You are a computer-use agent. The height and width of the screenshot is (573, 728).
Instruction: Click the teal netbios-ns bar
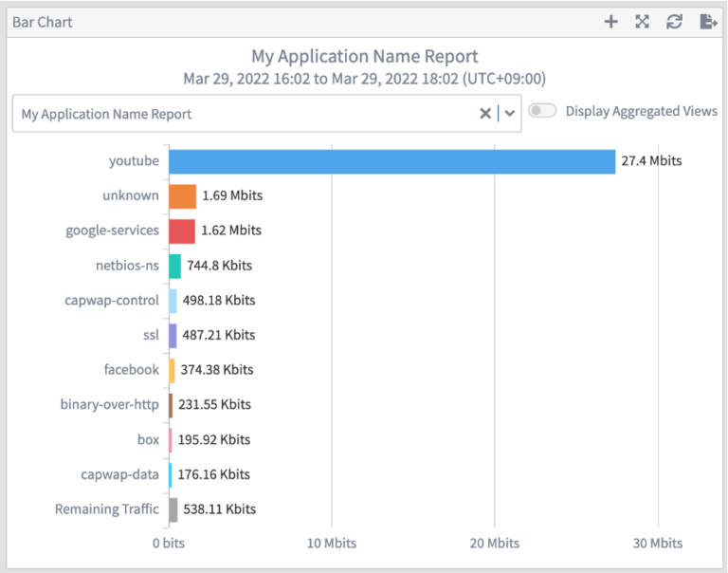coord(174,266)
